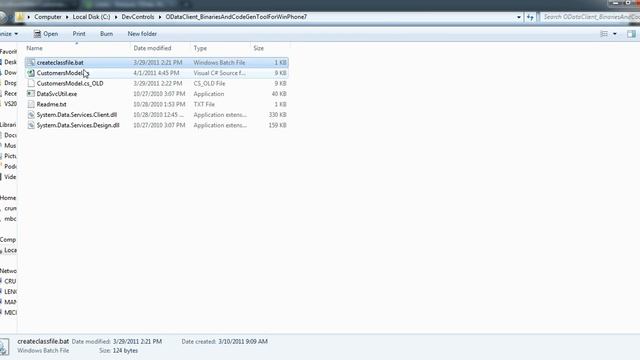Click the 330 KB size cell
The width and height of the screenshot is (640, 360).
pos(278,115)
